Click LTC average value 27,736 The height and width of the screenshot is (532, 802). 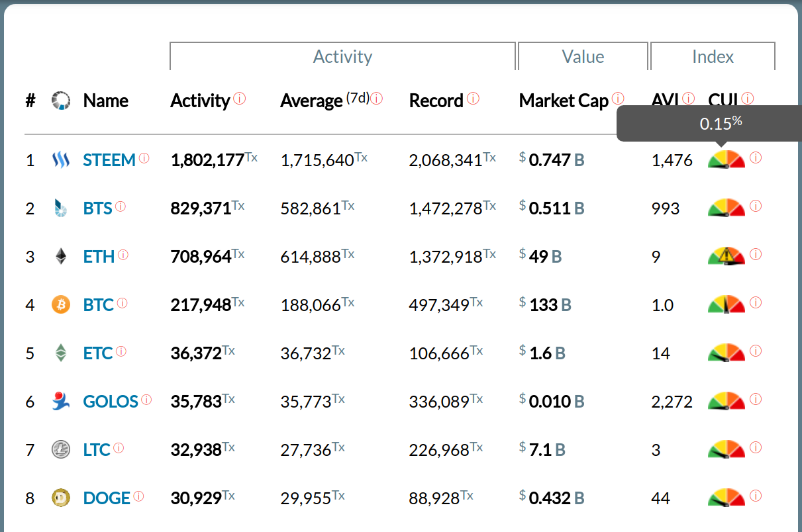pyautogui.click(x=306, y=450)
